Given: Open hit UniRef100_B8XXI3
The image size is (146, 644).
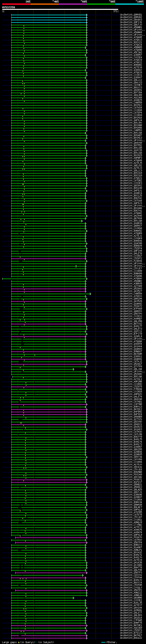Looking at the screenshot, I should point(131,87).
